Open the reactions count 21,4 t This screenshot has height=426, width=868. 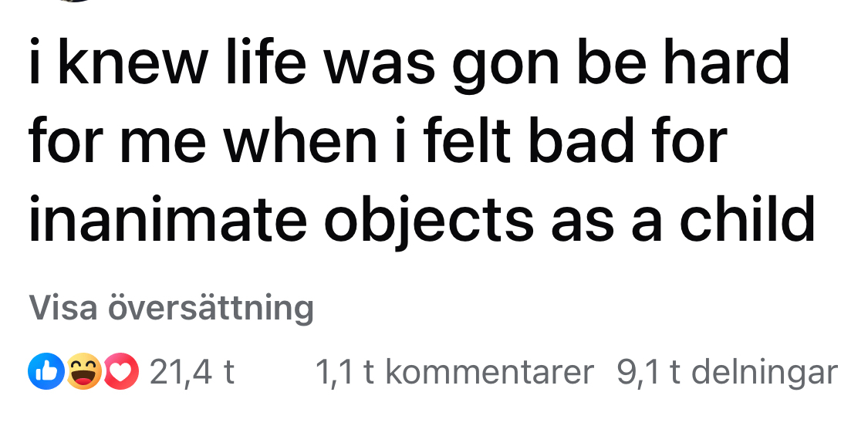pyautogui.click(x=192, y=372)
